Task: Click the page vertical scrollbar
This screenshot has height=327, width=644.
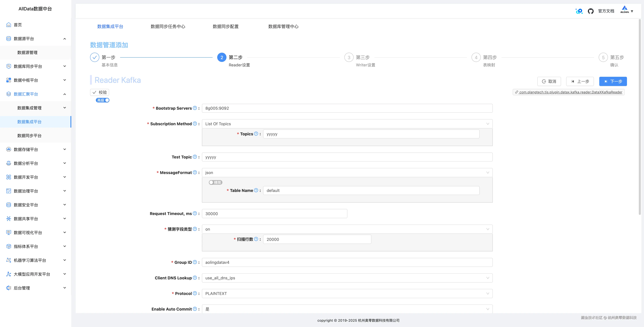Action: tap(640, 117)
